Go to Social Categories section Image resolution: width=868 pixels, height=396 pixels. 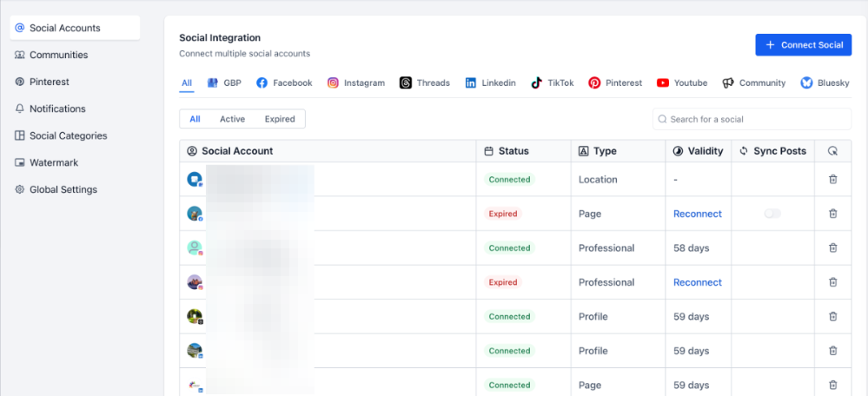[x=68, y=135]
